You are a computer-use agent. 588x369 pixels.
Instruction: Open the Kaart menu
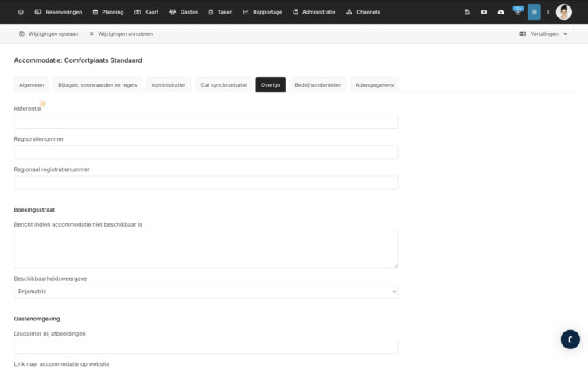click(146, 12)
